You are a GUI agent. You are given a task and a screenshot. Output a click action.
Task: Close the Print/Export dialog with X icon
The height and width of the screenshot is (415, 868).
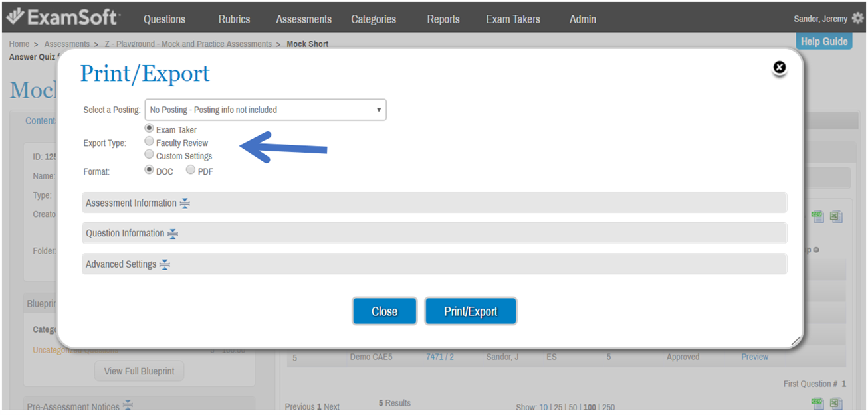[x=780, y=67]
